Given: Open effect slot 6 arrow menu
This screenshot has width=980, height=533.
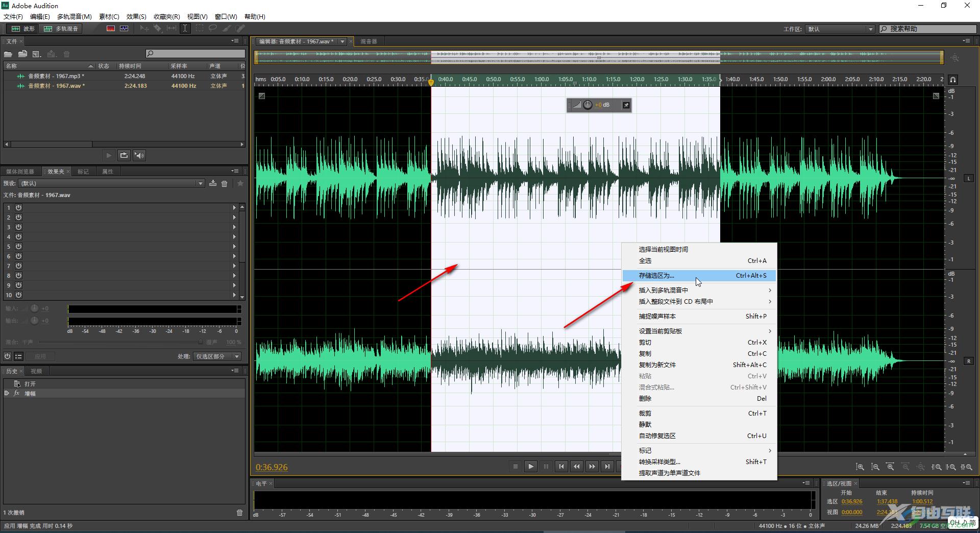Looking at the screenshot, I should [x=234, y=256].
